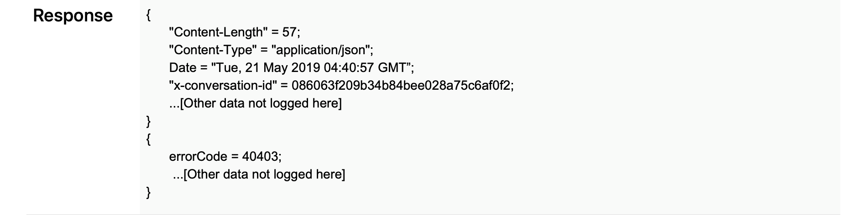The width and height of the screenshot is (868, 215).
Task: Click the opening brace above errorCode
Action: [x=148, y=139]
